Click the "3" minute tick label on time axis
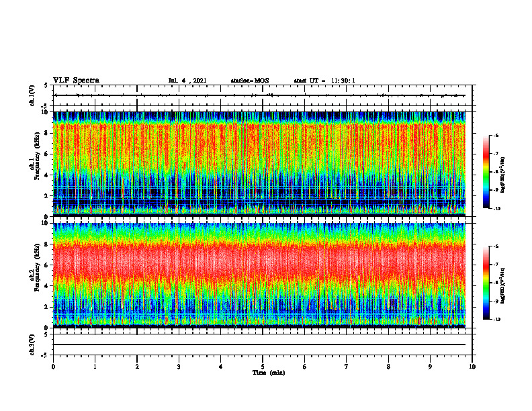 pyautogui.click(x=179, y=367)
